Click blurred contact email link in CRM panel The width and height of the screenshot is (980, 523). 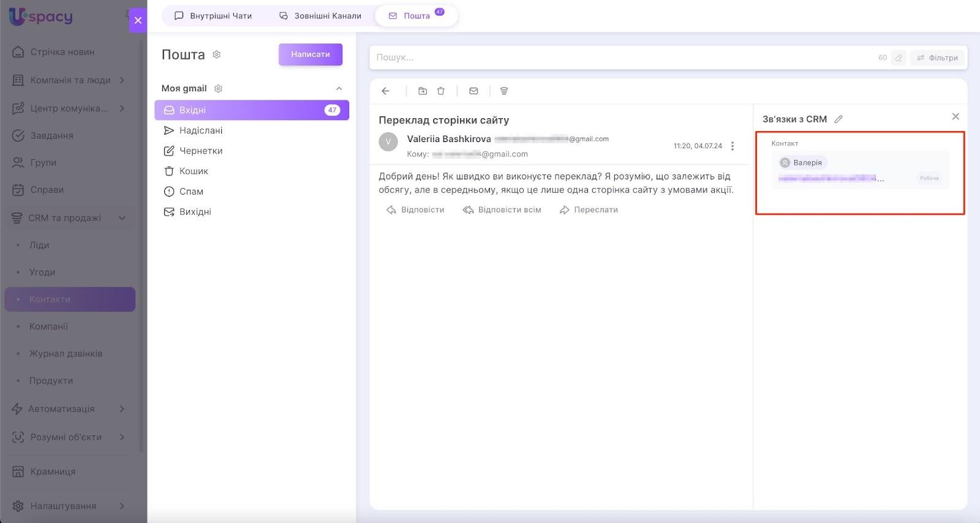831,178
